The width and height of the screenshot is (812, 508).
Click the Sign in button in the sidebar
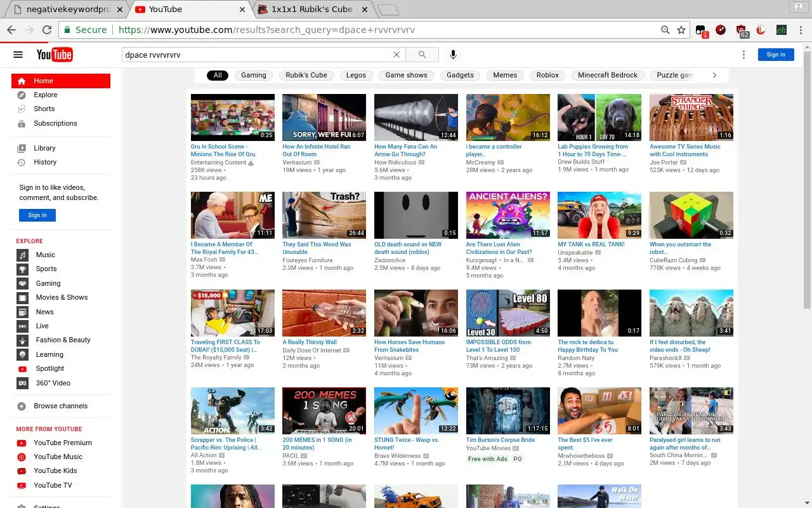37,215
